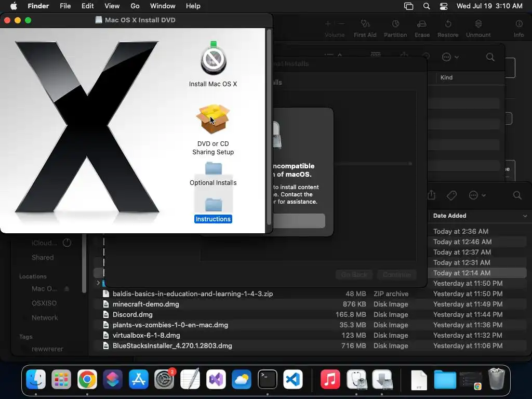Open Google Chrome from the Dock
Viewport: 532px width, 399px height.
pyautogui.click(x=87, y=379)
